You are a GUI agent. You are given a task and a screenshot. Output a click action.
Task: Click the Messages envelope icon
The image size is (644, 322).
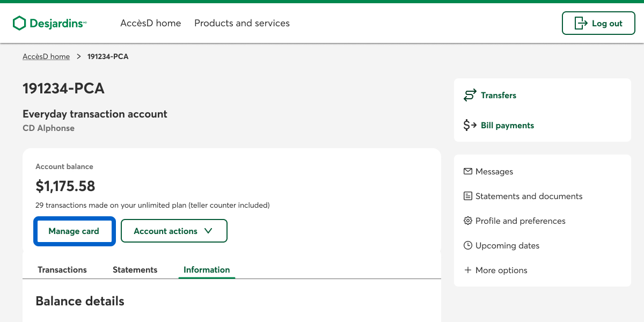tap(468, 171)
